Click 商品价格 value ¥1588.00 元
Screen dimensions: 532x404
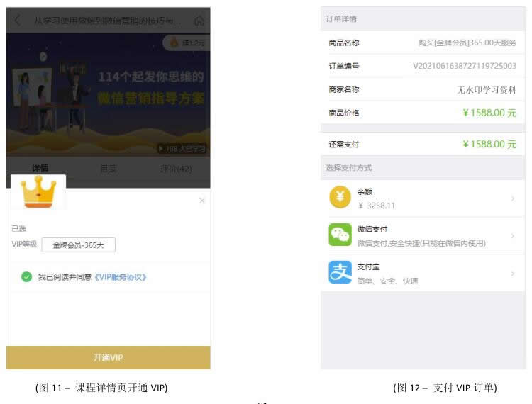pos(489,113)
